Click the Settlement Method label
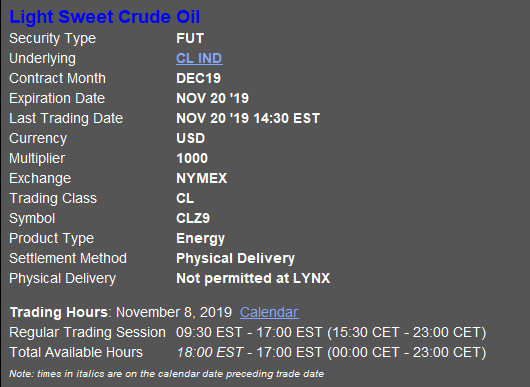 point(68,259)
